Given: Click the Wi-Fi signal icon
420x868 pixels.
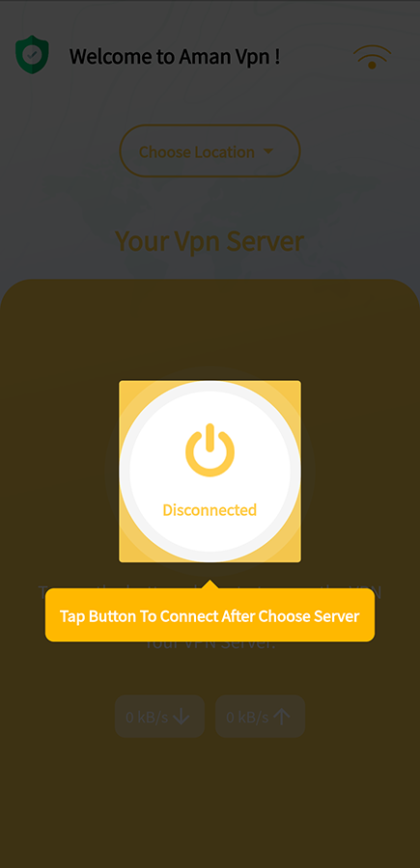Looking at the screenshot, I should (373, 58).
